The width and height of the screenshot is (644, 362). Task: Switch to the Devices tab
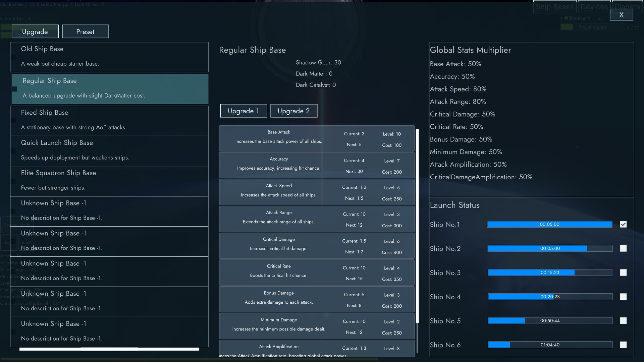coord(594,7)
